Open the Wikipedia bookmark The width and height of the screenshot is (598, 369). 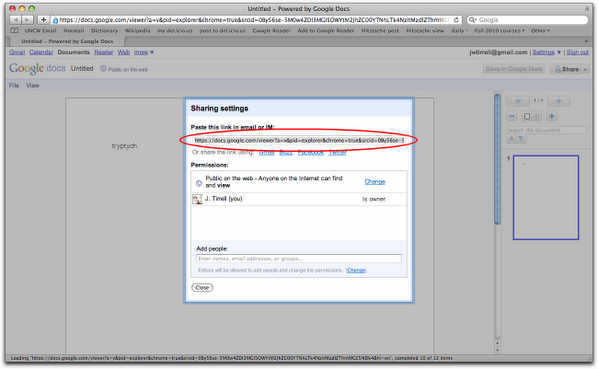coord(137,30)
